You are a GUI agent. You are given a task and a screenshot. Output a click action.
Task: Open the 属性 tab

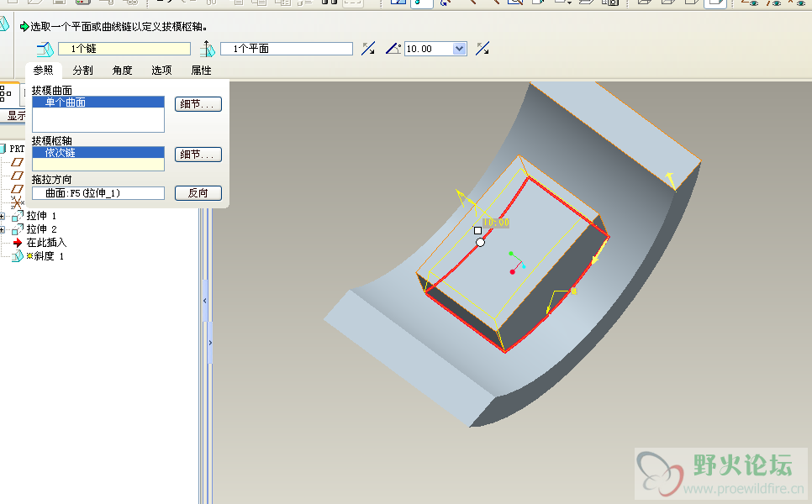[201, 71]
